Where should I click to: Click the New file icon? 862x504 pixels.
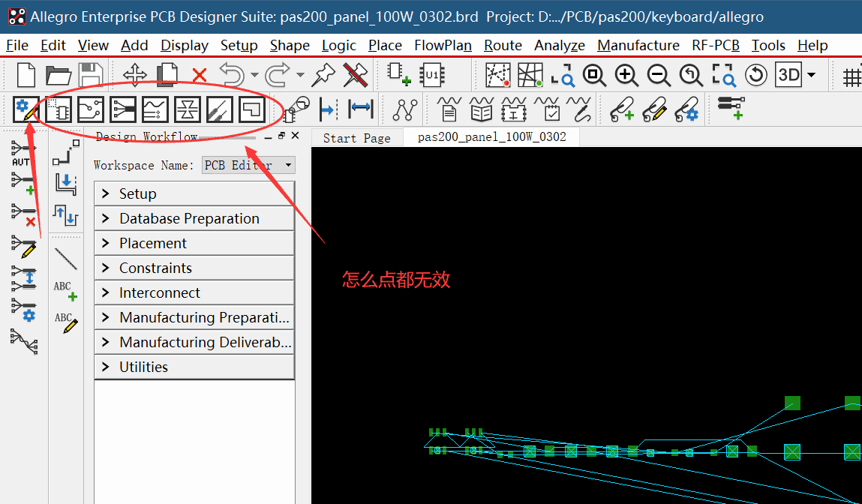[26, 75]
